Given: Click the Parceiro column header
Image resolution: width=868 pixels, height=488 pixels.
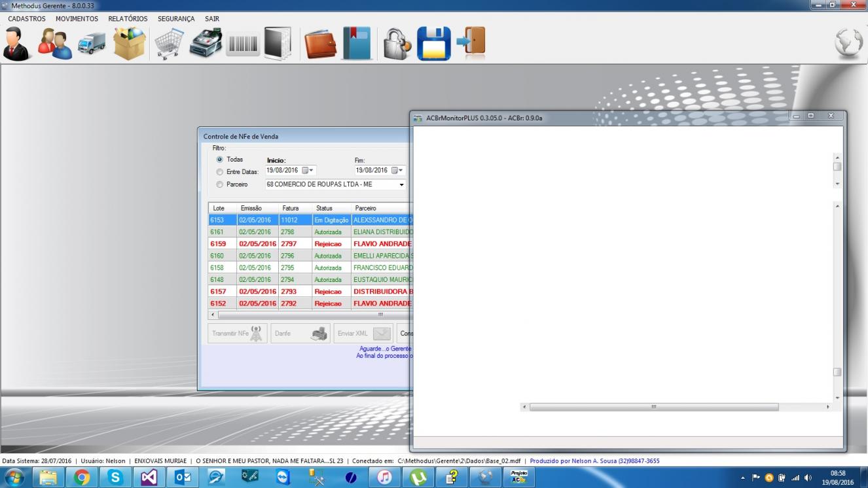Looking at the screenshot, I should [x=382, y=208].
